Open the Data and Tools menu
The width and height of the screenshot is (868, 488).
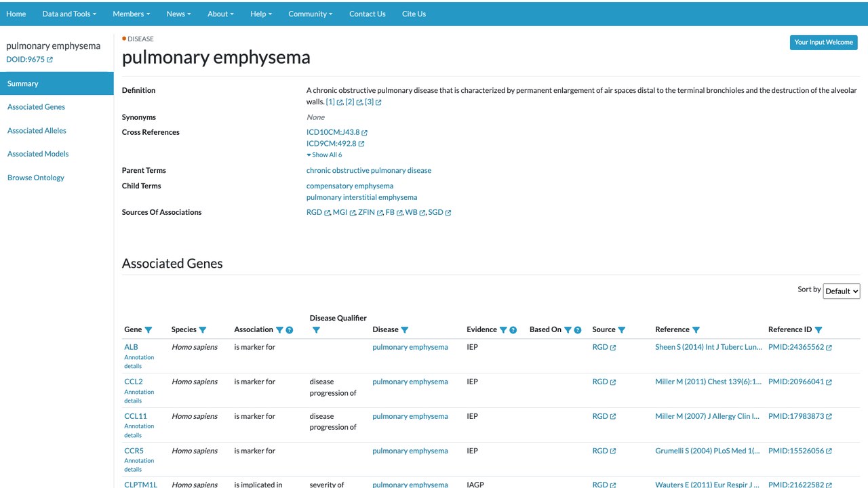click(x=69, y=14)
